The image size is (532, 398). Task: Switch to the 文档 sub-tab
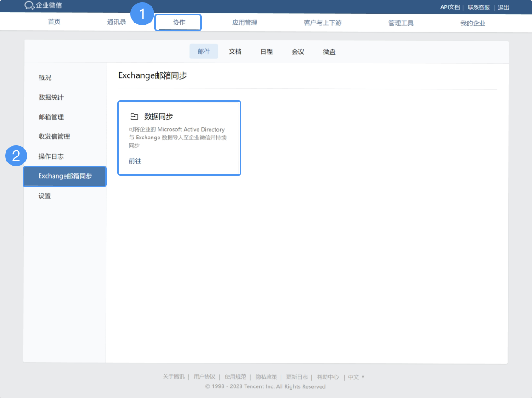(x=235, y=52)
